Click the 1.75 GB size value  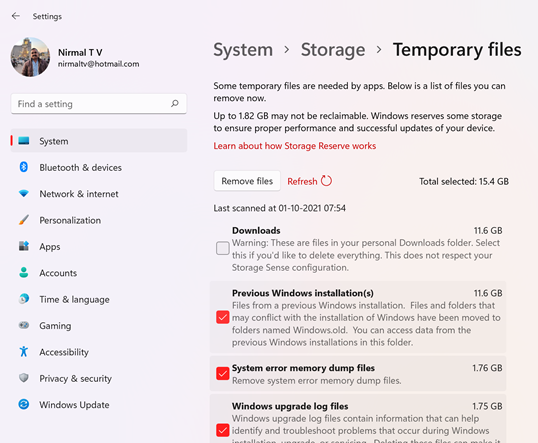pyautogui.click(x=487, y=406)
